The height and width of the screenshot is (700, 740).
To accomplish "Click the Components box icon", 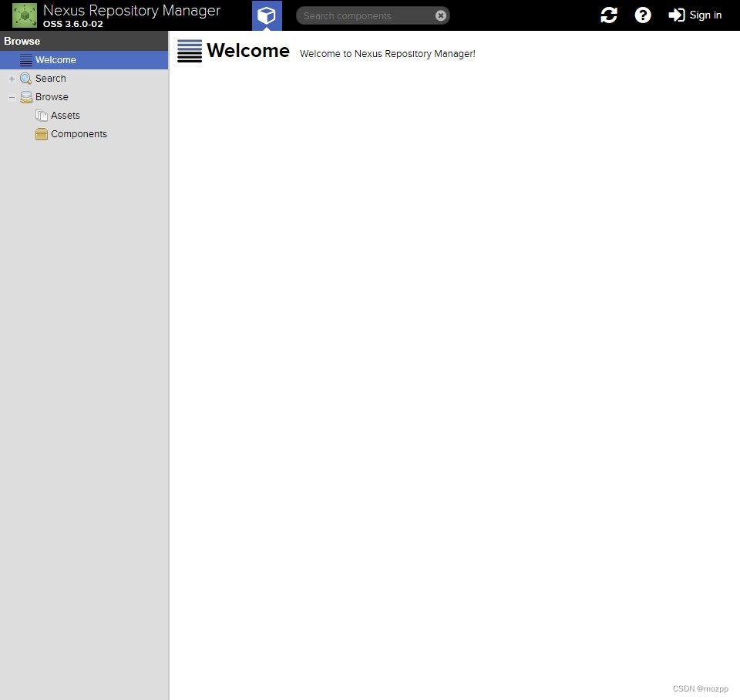I will pos(42,134).
